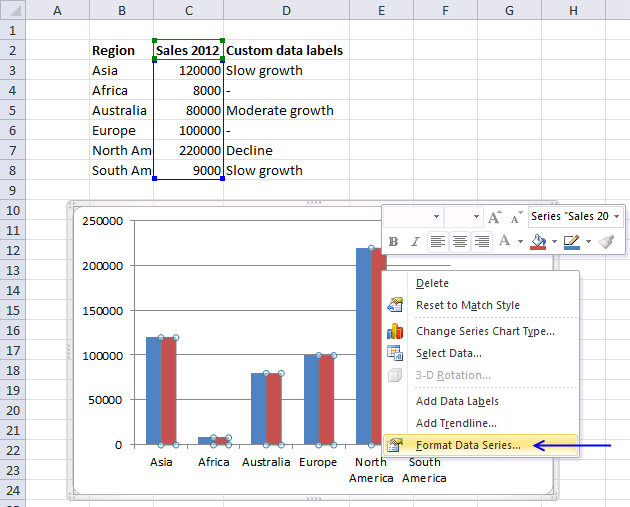Expand the shape fill dropdown arrow
The width and height of the screenshot is (630, 507).
click(x=554, y=241)
